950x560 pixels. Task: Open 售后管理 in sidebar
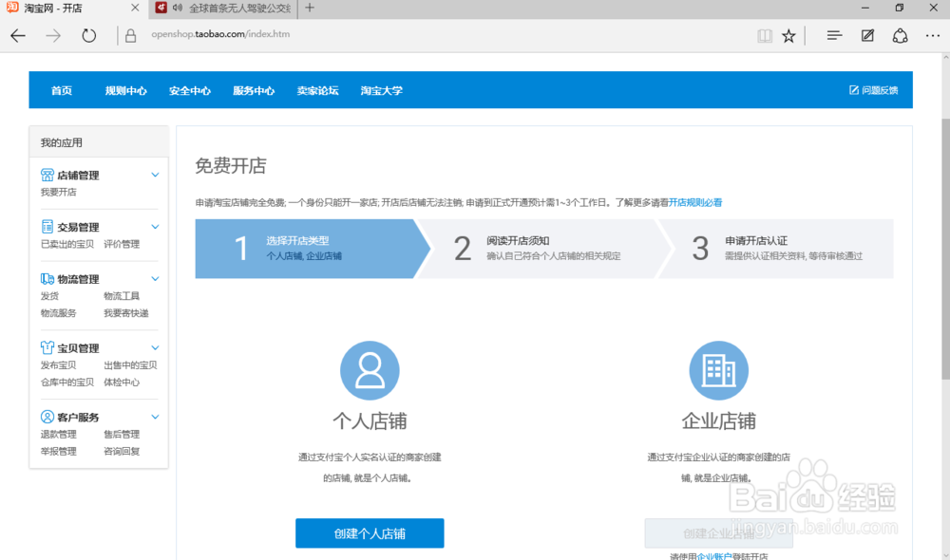tap(122, 434)
